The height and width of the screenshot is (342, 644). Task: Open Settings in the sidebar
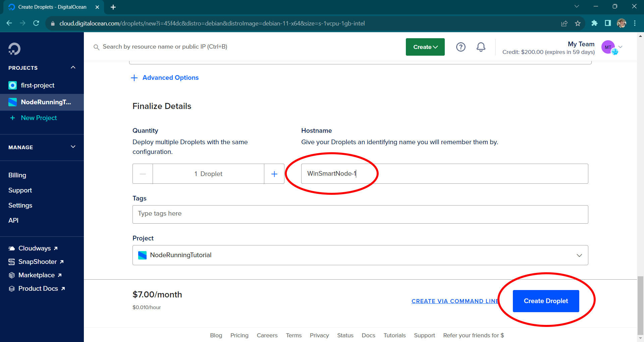click(x=20, y=206)
